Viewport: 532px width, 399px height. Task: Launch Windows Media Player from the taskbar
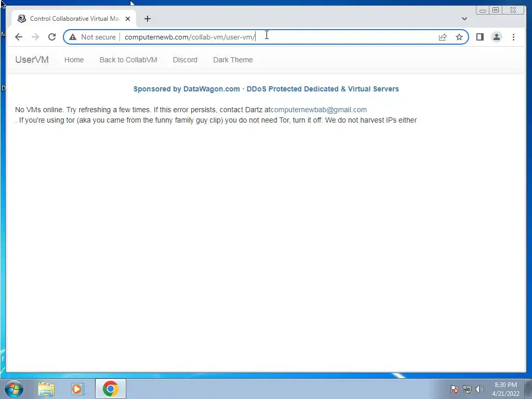tap(77, 389)
